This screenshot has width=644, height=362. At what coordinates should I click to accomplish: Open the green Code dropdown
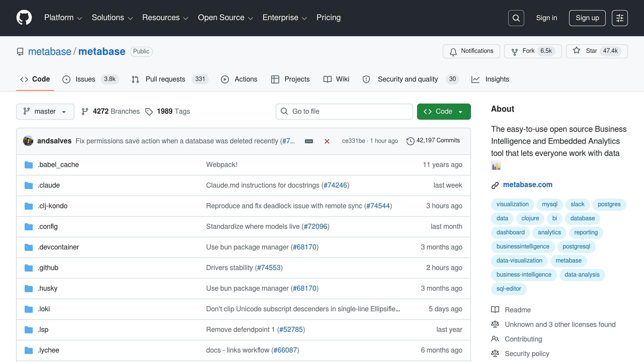(444, 112)
